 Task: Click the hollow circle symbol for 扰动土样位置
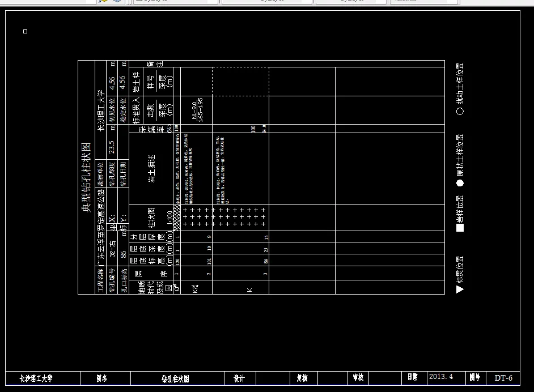click(460, 111)
